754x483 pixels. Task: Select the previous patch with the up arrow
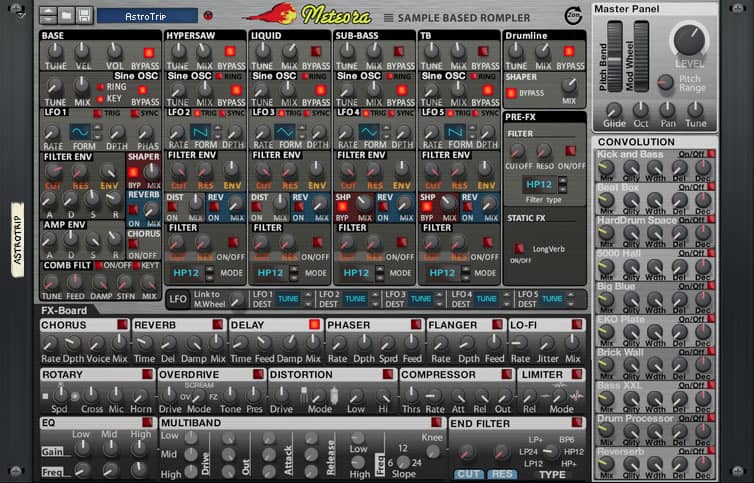(x=48, y=12)
